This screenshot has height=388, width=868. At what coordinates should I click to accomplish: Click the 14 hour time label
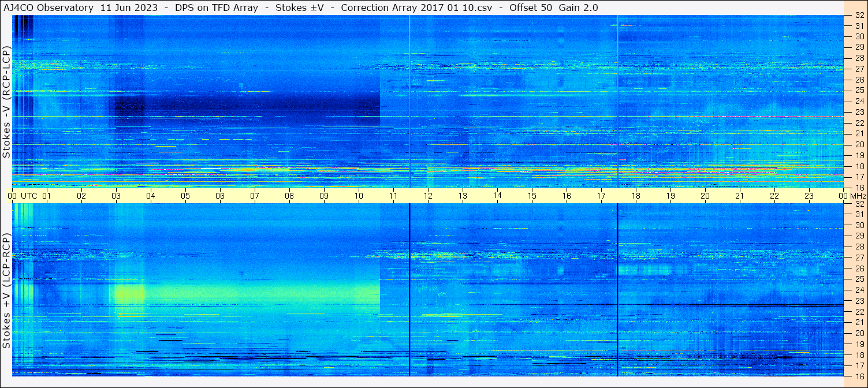click(x=497, y=196)
